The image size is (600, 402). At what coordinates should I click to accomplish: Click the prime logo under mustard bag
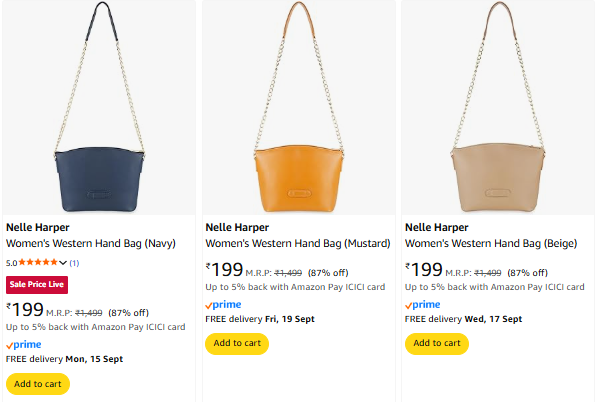point(223,304)
